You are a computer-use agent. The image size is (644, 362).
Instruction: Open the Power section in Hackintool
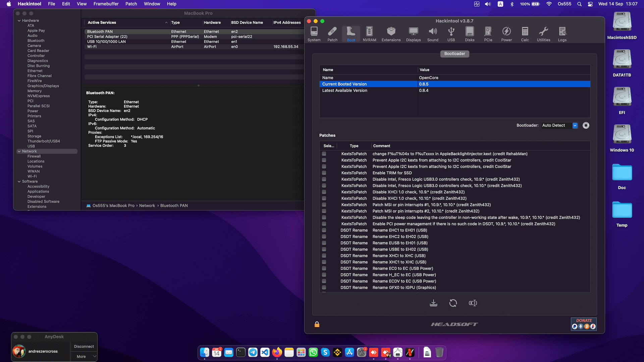tap(506, 34)
